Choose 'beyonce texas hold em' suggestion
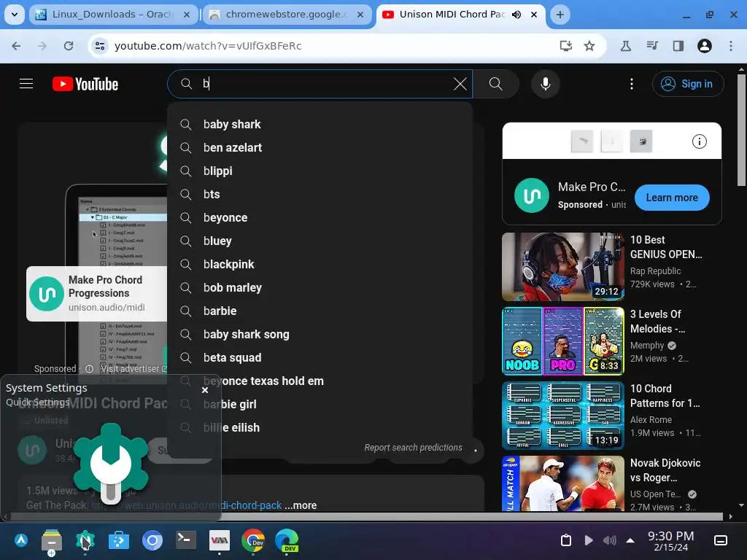 pos(320,381)
